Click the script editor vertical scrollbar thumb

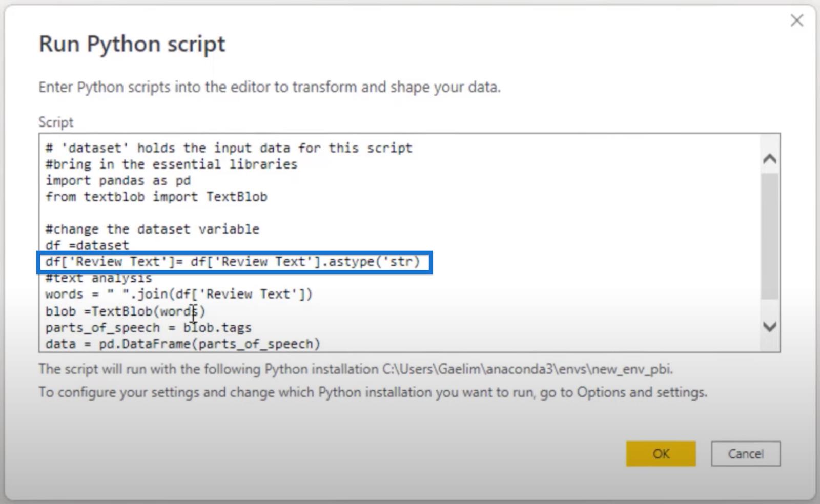[x=769, y=236]
